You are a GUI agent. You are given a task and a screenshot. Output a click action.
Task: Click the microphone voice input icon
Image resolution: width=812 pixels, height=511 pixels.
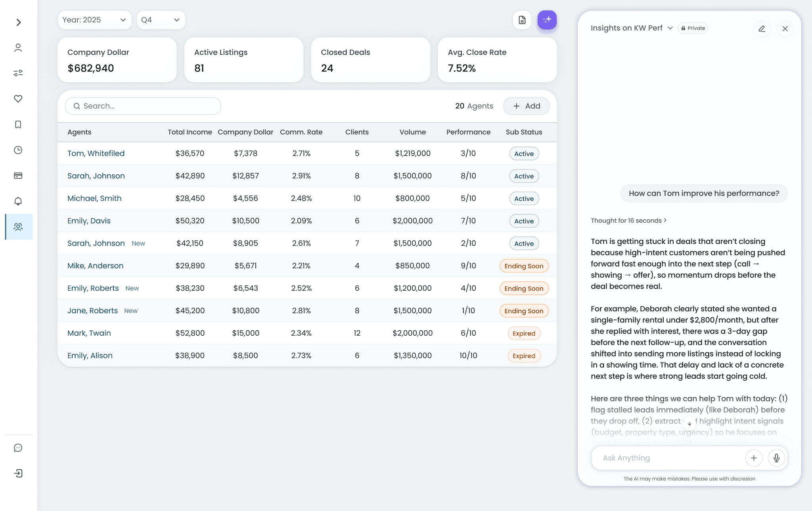coord(776,458)
